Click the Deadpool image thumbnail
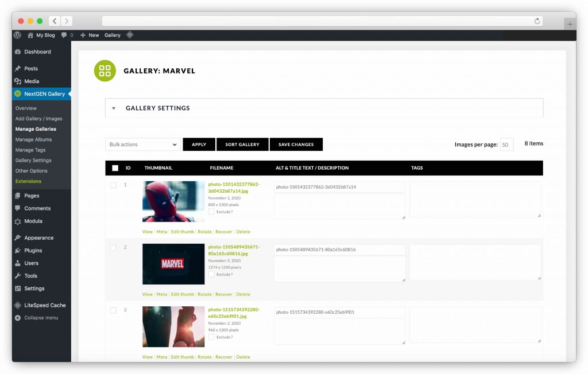The width and height of the screenshot is (588, 374). click(173, 201)
